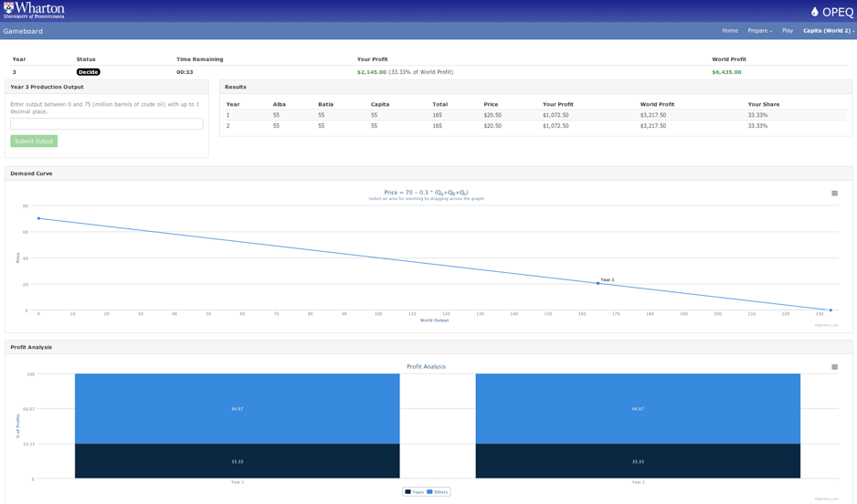857x504 pixels.
Task: Click the Decide status badge
Action: click(89, 72)
